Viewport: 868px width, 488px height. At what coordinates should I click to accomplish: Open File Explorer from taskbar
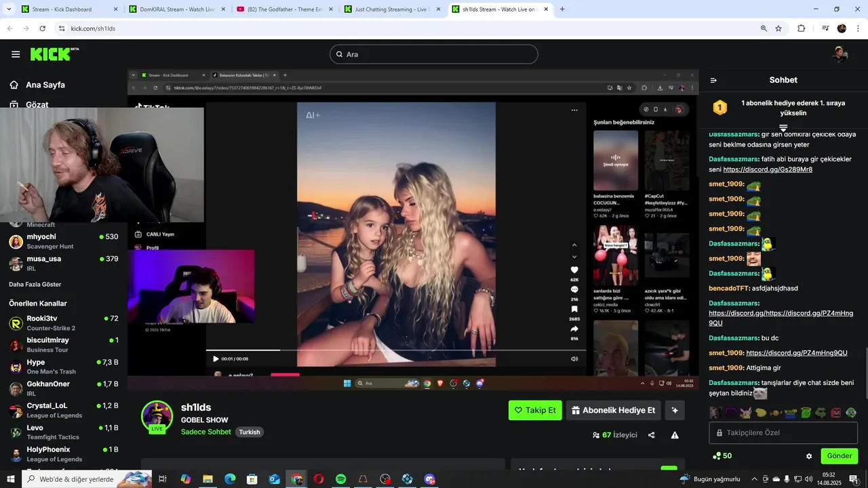[208, 479]
